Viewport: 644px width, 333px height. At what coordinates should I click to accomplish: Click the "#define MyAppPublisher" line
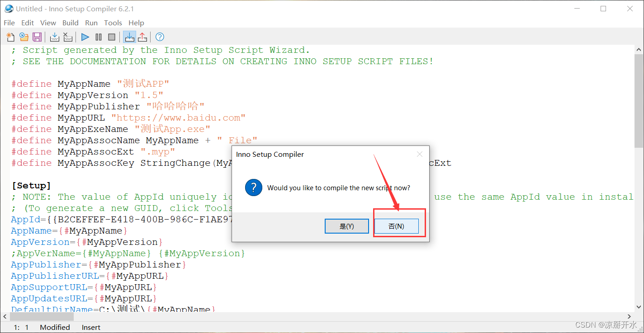pyautogui.click(x=108, y=107)
